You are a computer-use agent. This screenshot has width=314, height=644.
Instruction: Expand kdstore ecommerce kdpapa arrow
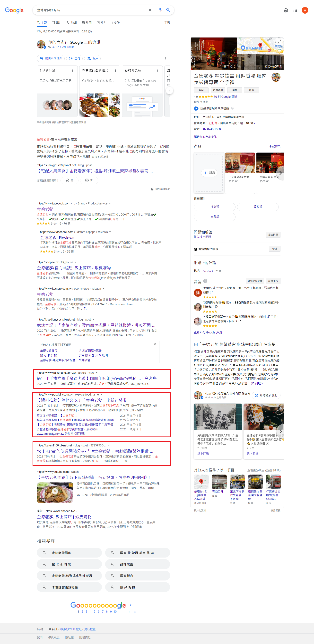[103, 288]
